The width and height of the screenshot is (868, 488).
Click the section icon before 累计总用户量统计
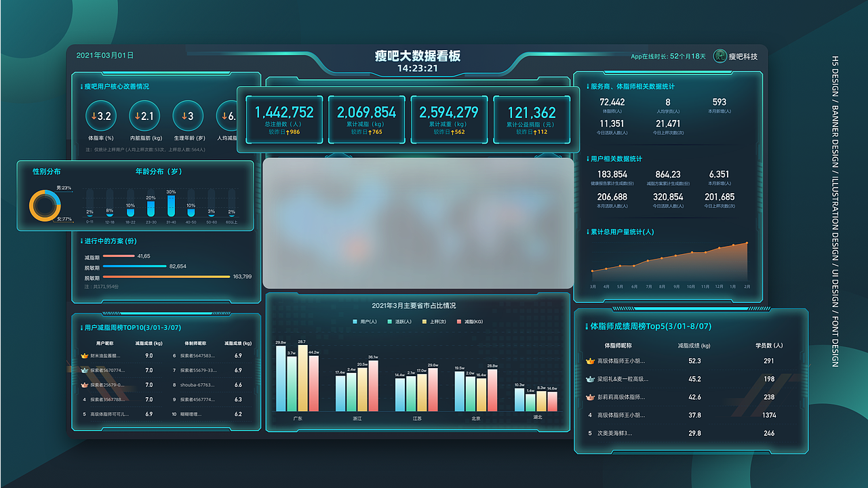589,233
